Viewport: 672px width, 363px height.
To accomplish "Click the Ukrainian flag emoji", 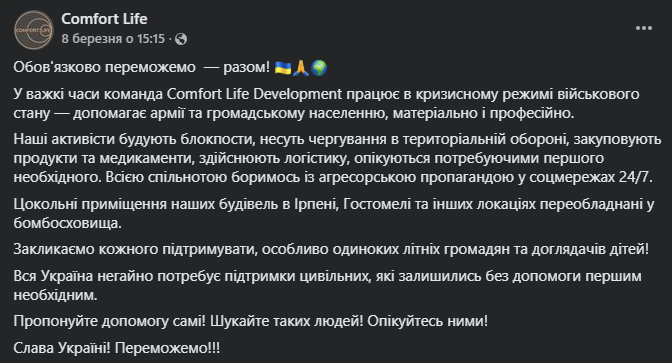I will pyautogui.click(x=282, y=68).
